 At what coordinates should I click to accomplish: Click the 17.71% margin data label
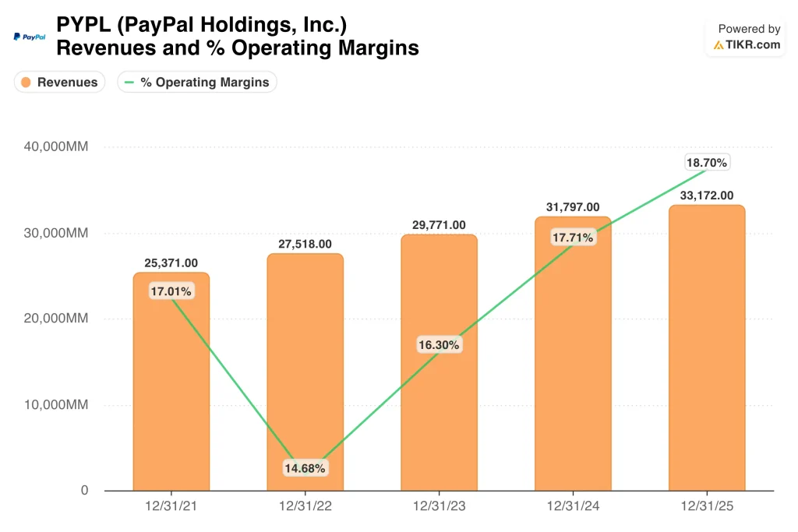coord(573,238)
